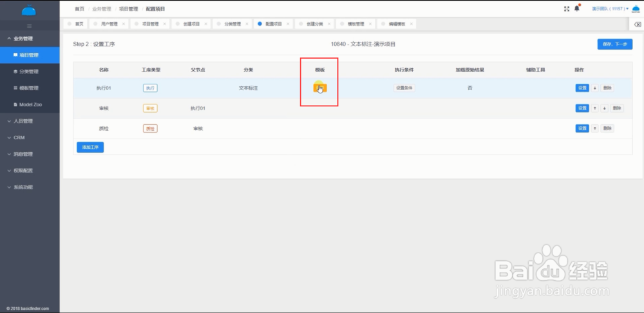
Task: Click the blue 设置 button in the 审核 row
Action: click(x=582, y=108)
